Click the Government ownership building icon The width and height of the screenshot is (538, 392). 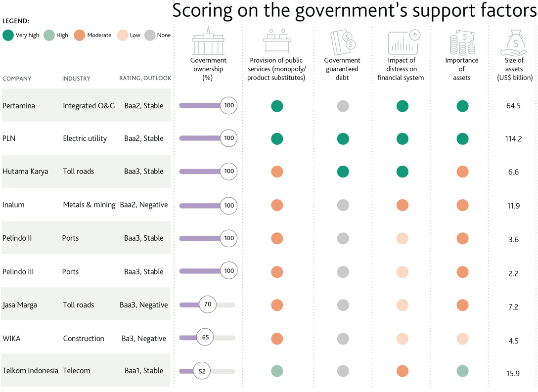[208, 42]
